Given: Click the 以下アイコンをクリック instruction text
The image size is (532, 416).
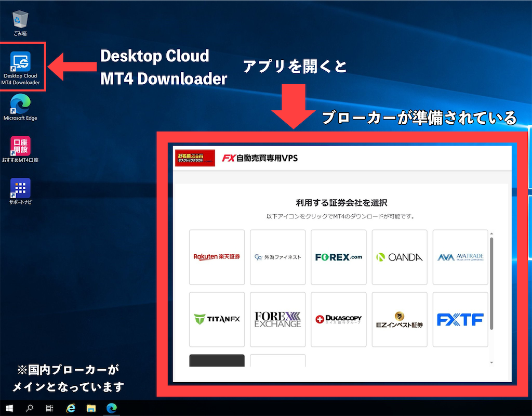Looking at the screenshot, I should point(340,216).
